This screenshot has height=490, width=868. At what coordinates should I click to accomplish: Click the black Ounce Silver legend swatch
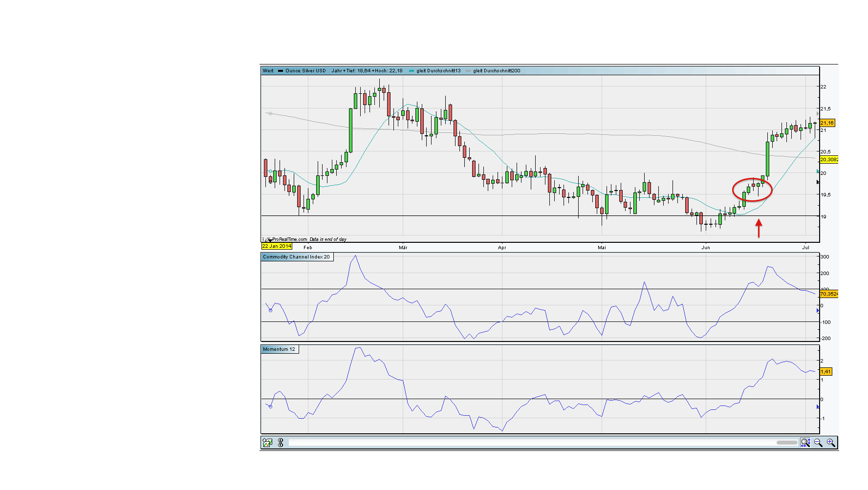pyautogui.click(x=281, y=71)
